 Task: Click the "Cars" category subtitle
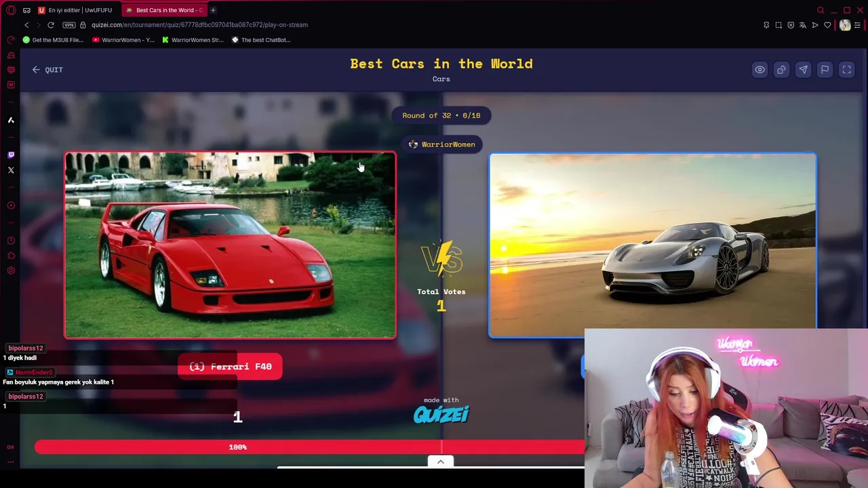pos(441,79)
